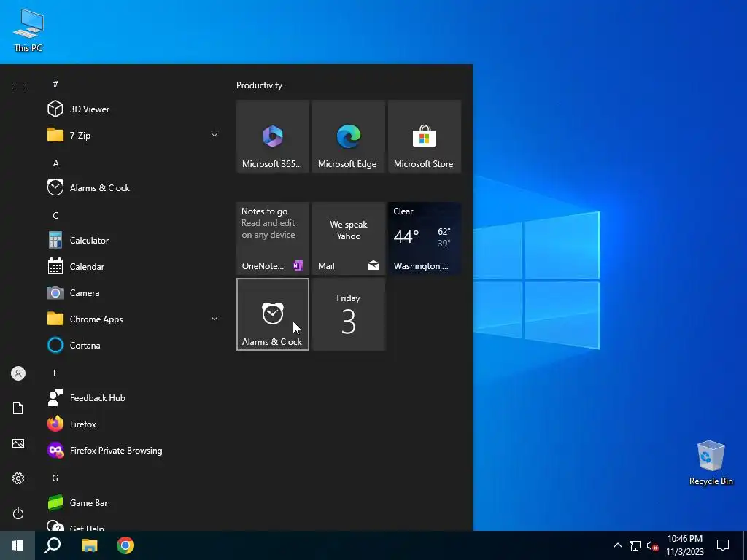747x560 pixels.
Task: Open the Pictures shortcut in Start sidebar
Action: 18,443
